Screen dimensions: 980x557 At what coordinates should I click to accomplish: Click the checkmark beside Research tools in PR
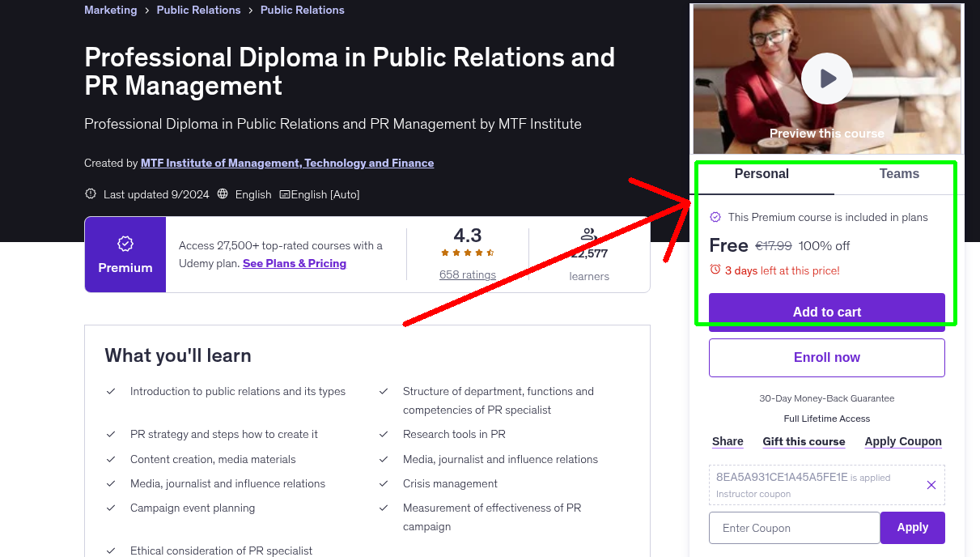384,434
